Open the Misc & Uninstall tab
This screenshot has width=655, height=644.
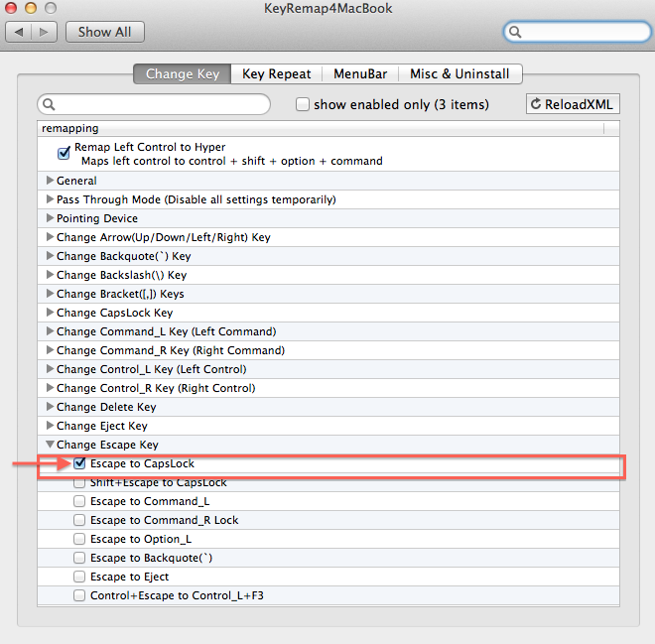coord(459,73)
